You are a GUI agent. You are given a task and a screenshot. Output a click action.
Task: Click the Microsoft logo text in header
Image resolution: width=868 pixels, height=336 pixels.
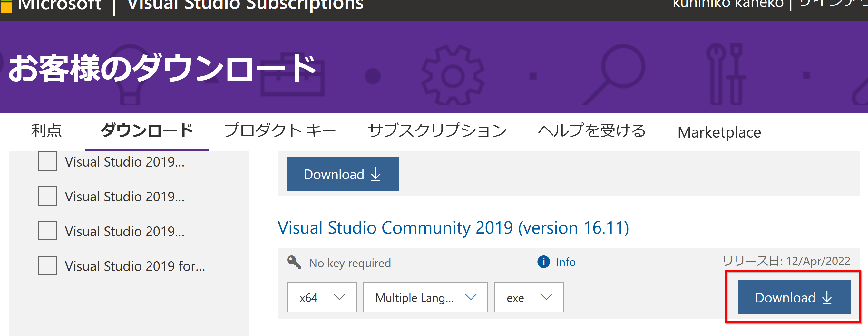(x=60, y=5)
